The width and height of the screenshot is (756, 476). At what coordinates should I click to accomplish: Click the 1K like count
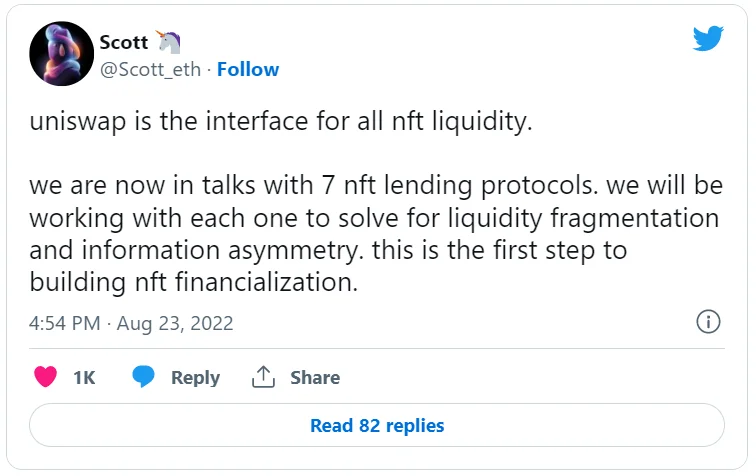coord(84,377)
